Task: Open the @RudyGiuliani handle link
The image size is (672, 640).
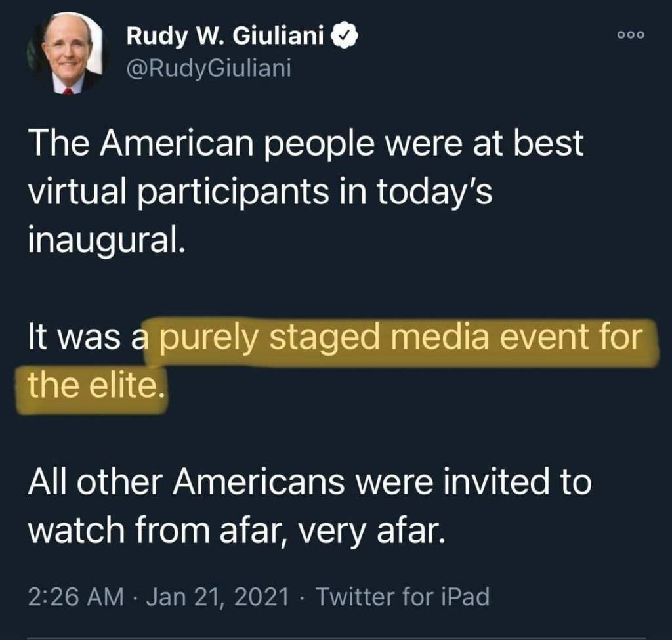Action: [x=208, y=68]
